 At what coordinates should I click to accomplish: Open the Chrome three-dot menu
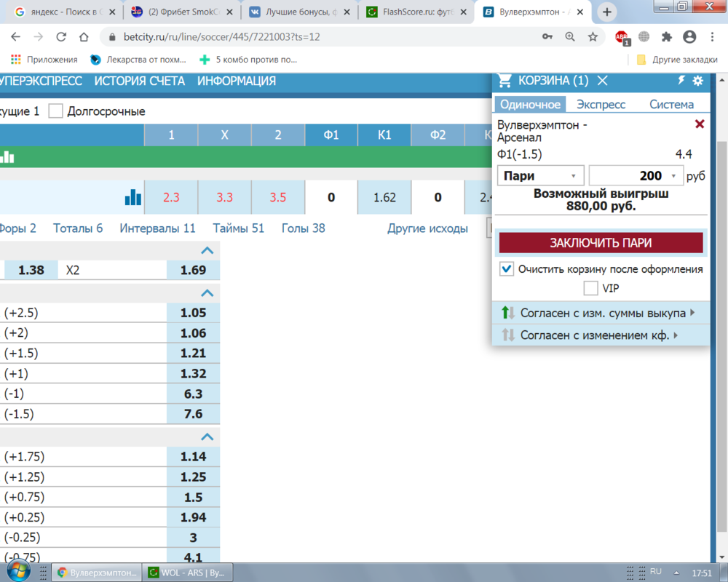[712, 36]
